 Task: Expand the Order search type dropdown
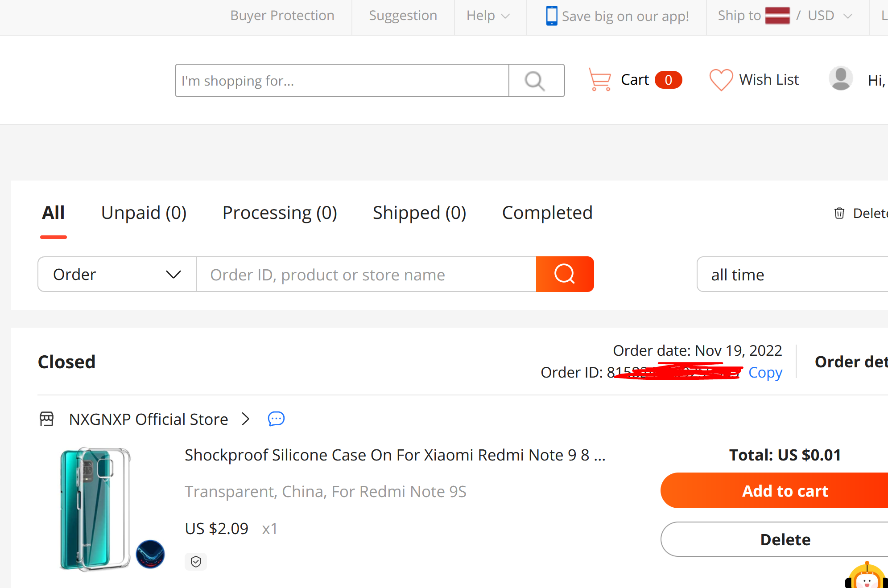tap(117, 274)
